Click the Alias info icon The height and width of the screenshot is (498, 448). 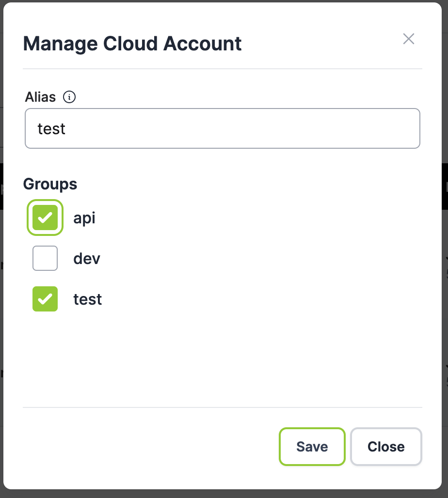70,97
